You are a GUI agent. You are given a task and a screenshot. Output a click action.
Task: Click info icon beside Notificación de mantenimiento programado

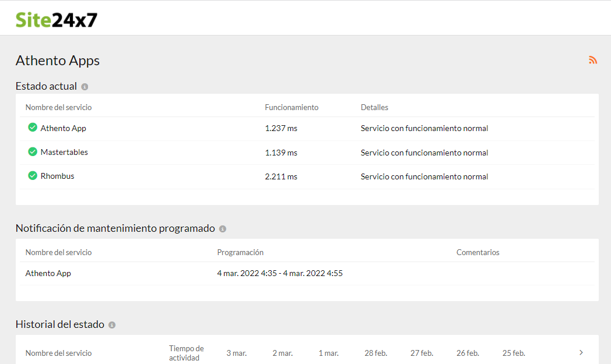point(223,229)
